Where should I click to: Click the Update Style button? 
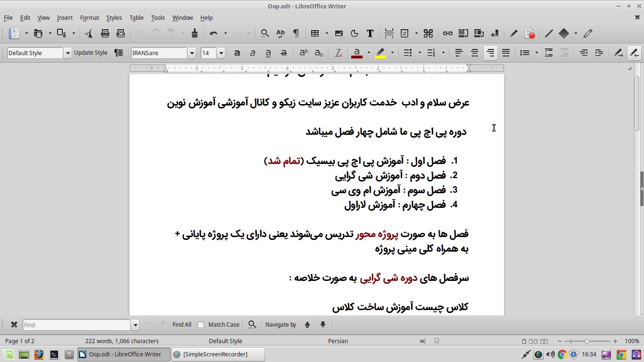91,53
